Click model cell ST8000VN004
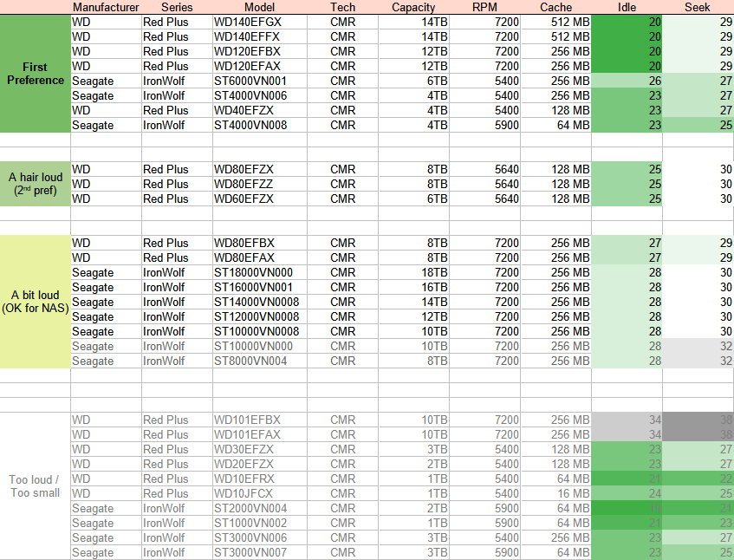The image size is (734, 560). coord(260,361)
